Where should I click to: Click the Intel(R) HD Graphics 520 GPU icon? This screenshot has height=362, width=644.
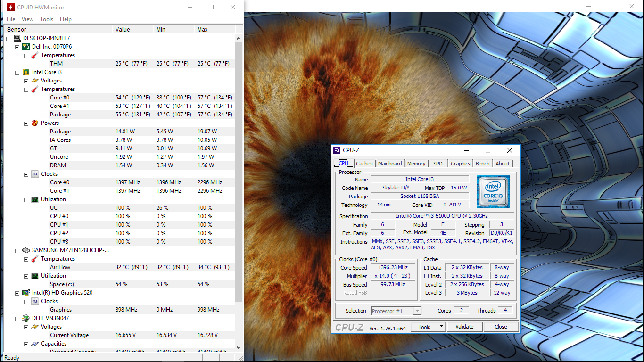coord(26,293)
